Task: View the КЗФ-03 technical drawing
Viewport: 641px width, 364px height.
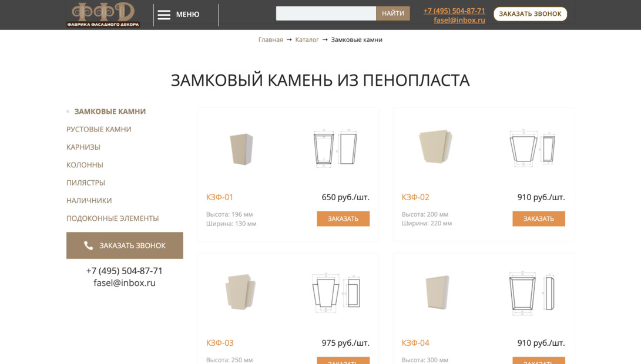Action: (x=336, y=292)
